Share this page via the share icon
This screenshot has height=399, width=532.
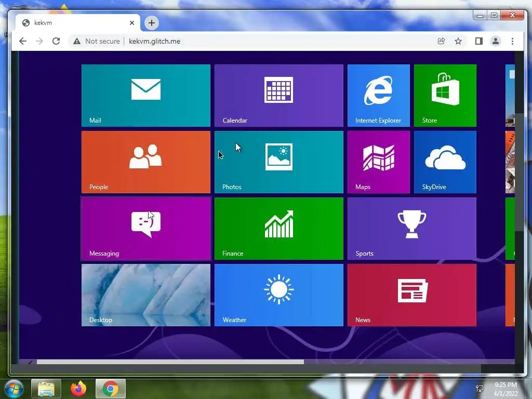coord(441,41)
